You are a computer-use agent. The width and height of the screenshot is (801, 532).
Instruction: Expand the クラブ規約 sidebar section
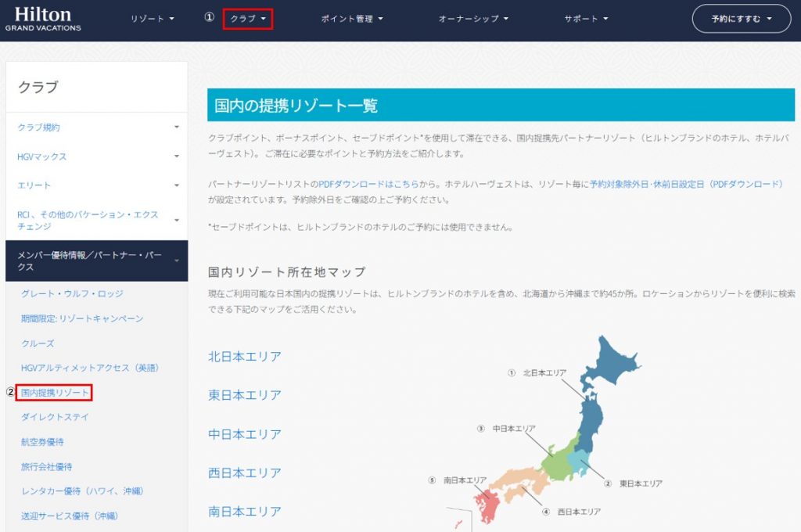pyautogui.click(x=39, y=128)
